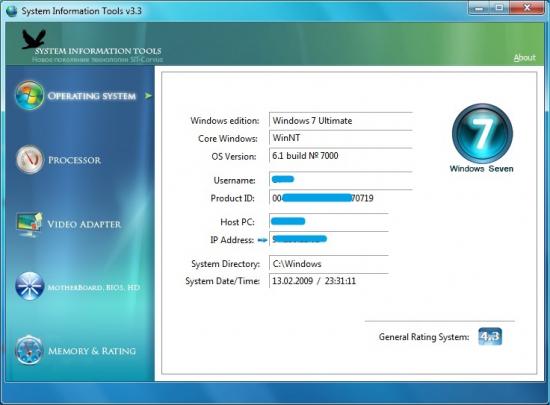Viewport: 550px width, 405px height.
Task: Click the Product ID field
Action: [x=341, y=198]
